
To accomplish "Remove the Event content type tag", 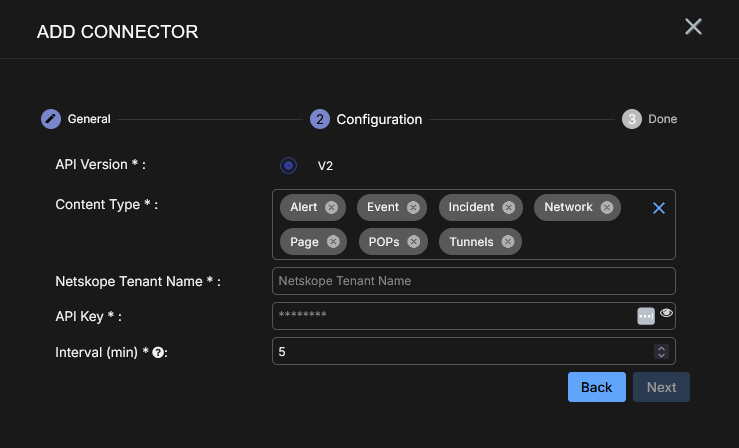I will (x=412, y=208).
